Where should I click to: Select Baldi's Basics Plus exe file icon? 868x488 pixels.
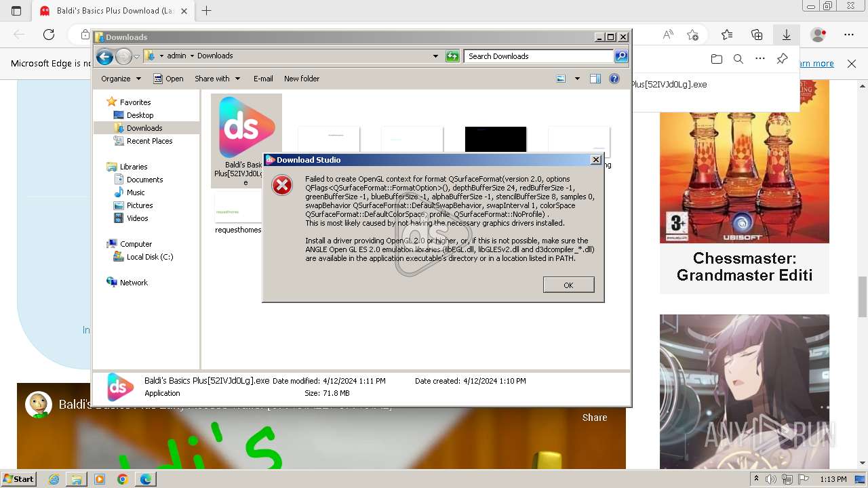click(x=246, y=129)
